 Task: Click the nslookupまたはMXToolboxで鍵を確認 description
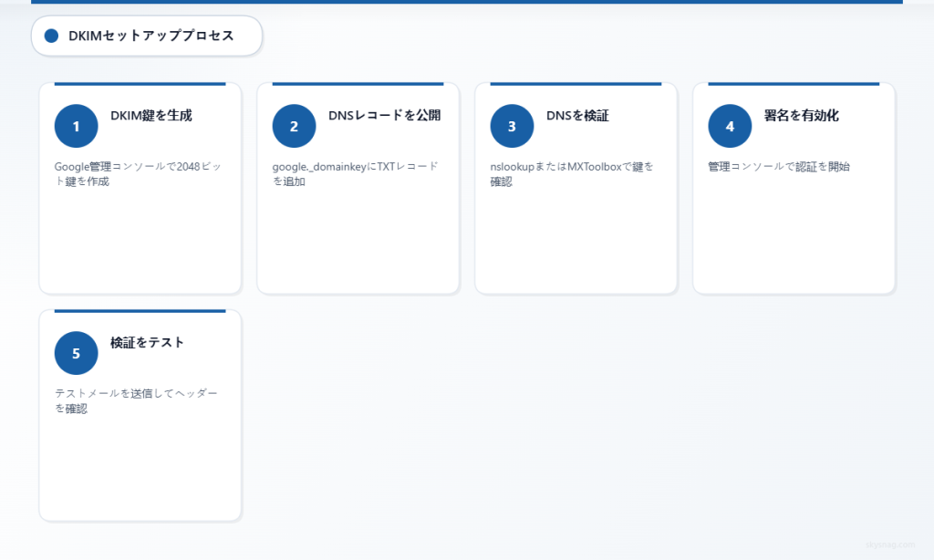coord(572,174)
